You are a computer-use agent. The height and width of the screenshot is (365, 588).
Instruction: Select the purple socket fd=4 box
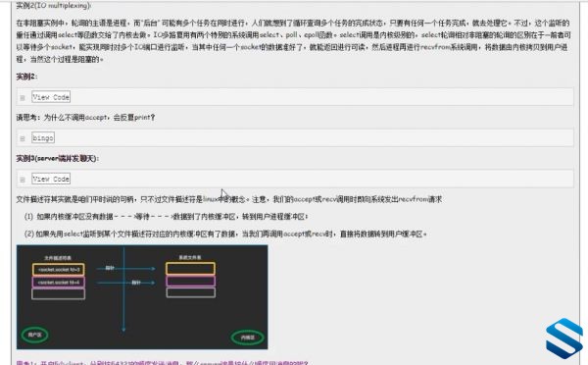[x=59, y=282]
